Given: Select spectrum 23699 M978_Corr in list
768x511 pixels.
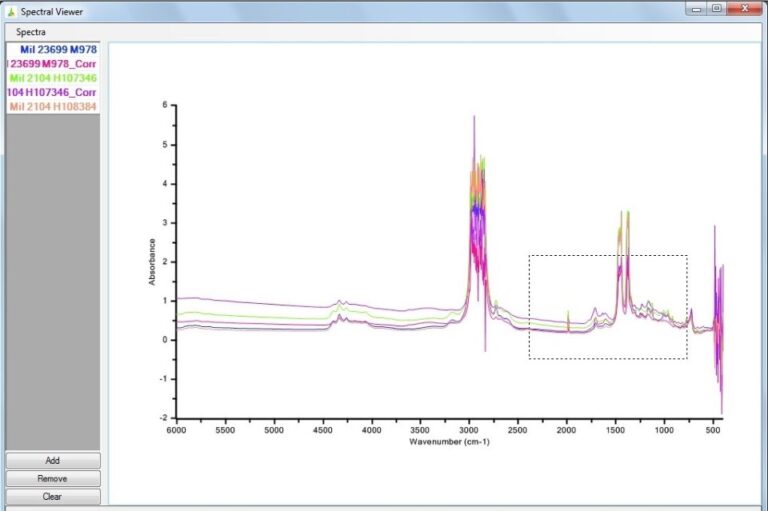Looking at the screenshot, I should pyautogui.click(x=53, y=64).
